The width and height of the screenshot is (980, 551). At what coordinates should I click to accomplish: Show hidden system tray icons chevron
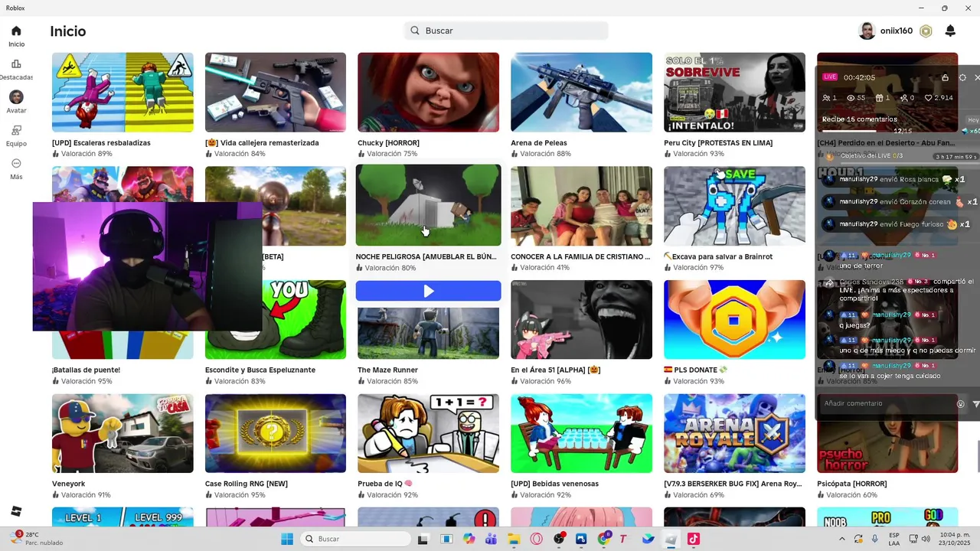pos(842,539)
